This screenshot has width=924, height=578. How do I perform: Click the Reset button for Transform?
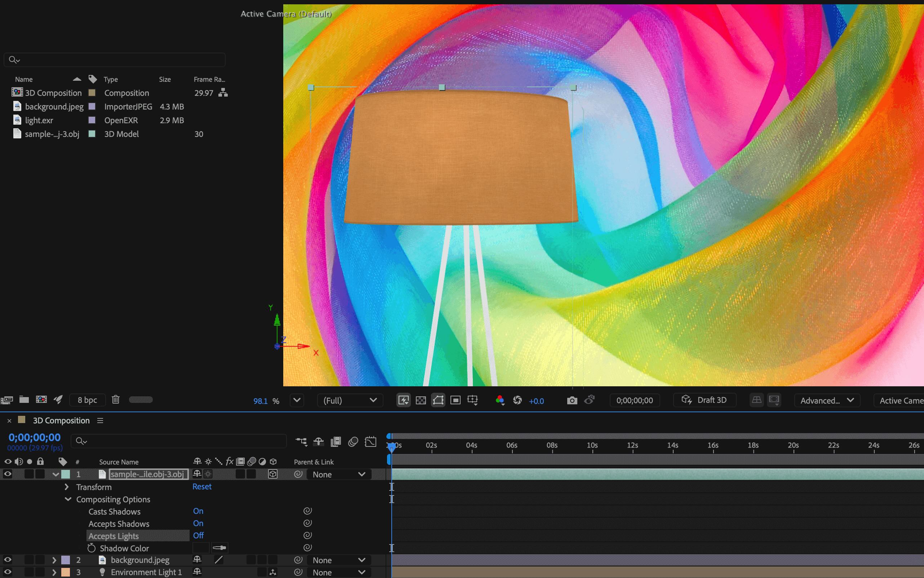(202, 487)
